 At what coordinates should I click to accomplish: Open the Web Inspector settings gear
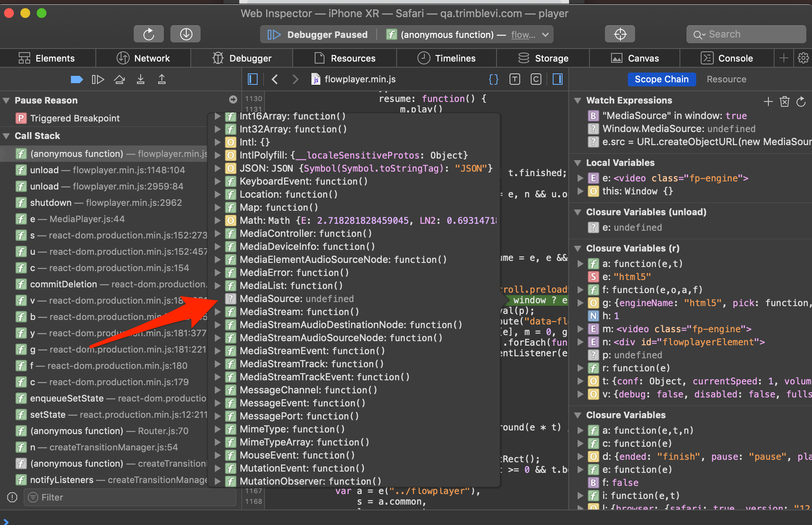click(803, 58)
